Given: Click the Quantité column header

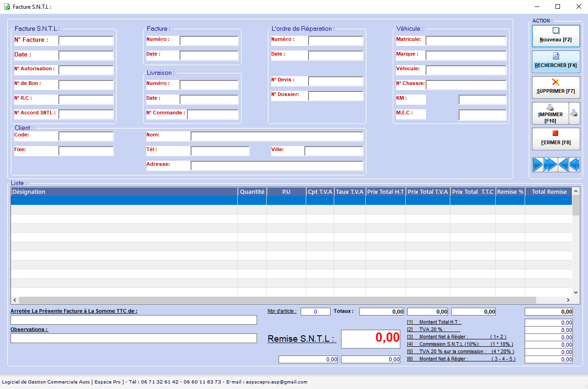Looking at the screenshot, I should (x=252, y=192).
